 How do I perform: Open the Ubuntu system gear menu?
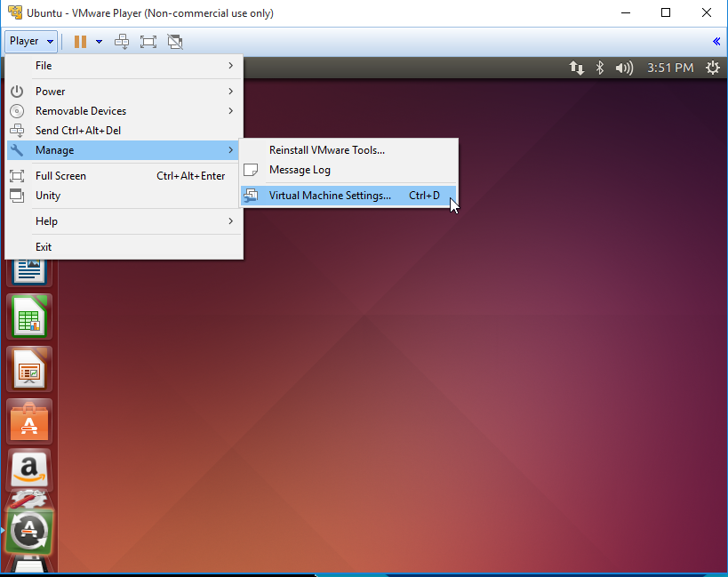[712, 68]
